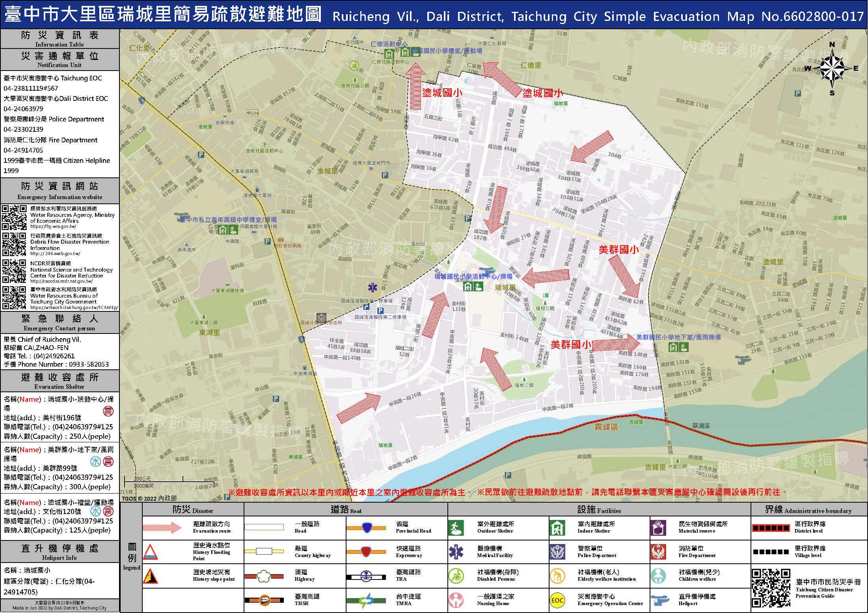
Task: Click the Highway flower legend symbol
Action: pyautogui.click(x=264, y=576)
